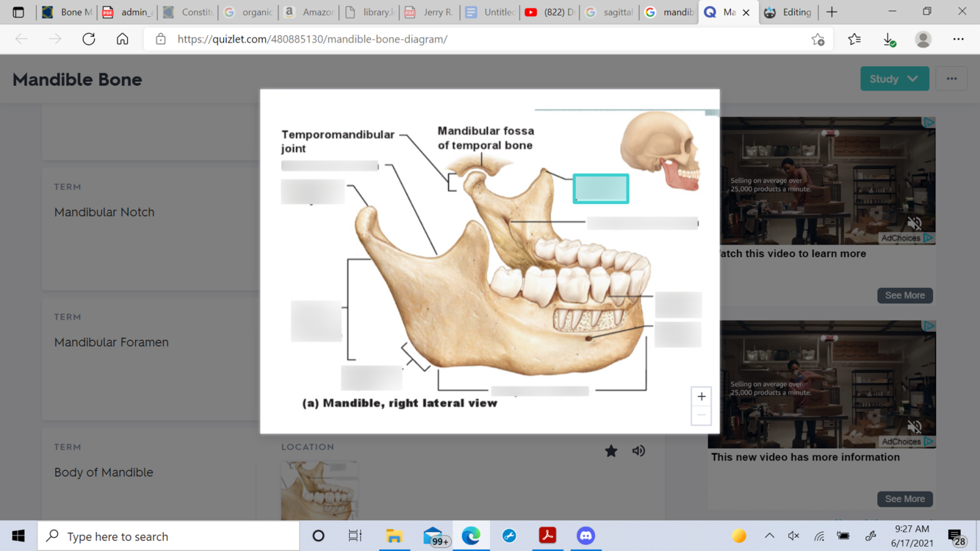Open Discord from the taskbar
This screenshot has height=551, width=980.
[x=586, y=536]
